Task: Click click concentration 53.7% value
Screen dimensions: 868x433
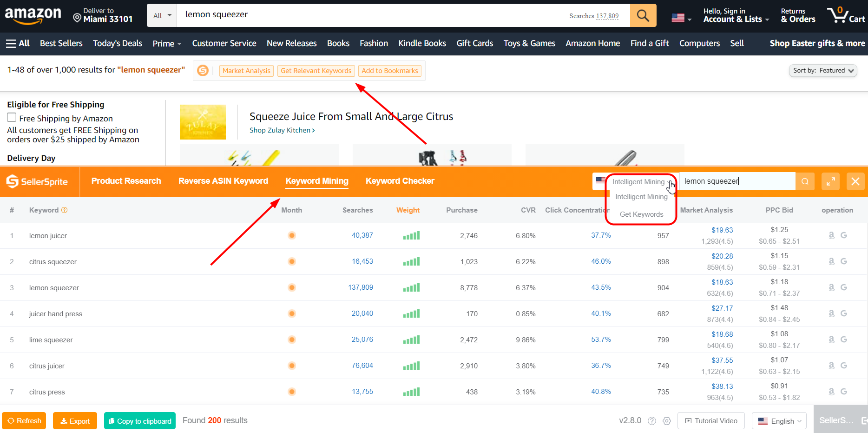Action: 601,340
